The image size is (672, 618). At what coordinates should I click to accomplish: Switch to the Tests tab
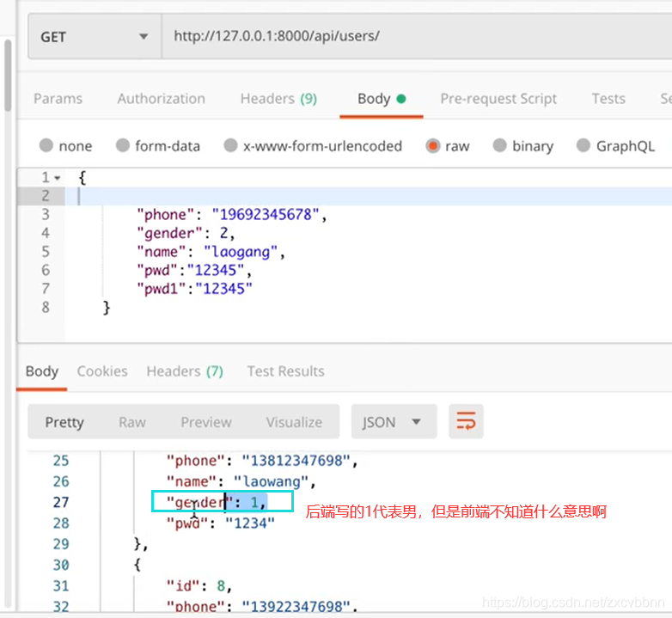coord(608,99)
